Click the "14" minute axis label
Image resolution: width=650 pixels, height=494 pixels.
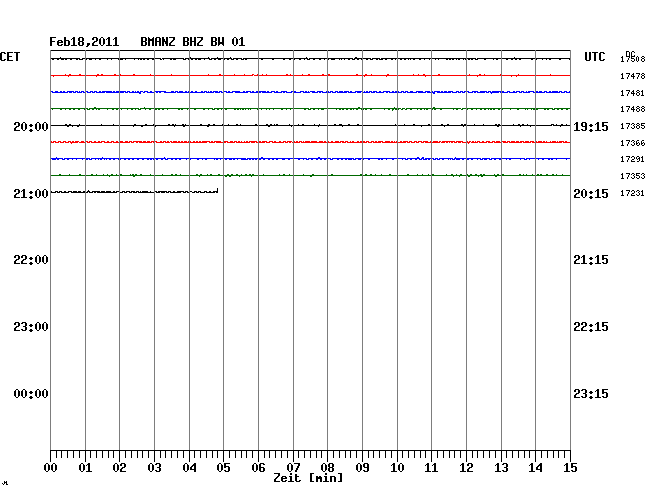[x=535, y=468]
